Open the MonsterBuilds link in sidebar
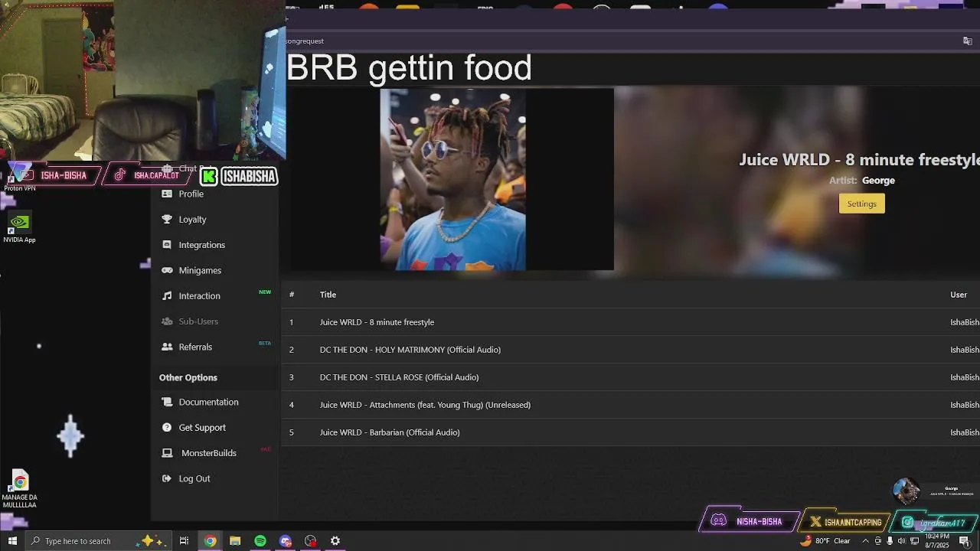This screenshot has width=980, height=551. pyautogui.click(x=208, y=453)
